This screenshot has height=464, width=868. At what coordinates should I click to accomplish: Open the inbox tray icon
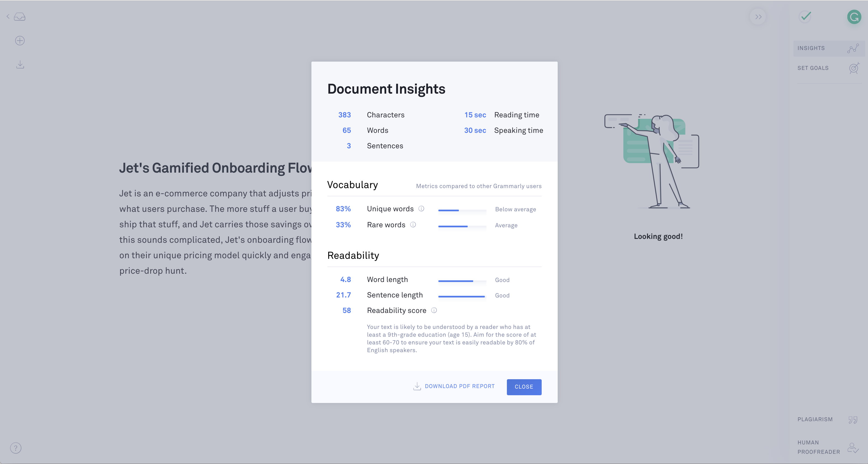pos(20,17)
